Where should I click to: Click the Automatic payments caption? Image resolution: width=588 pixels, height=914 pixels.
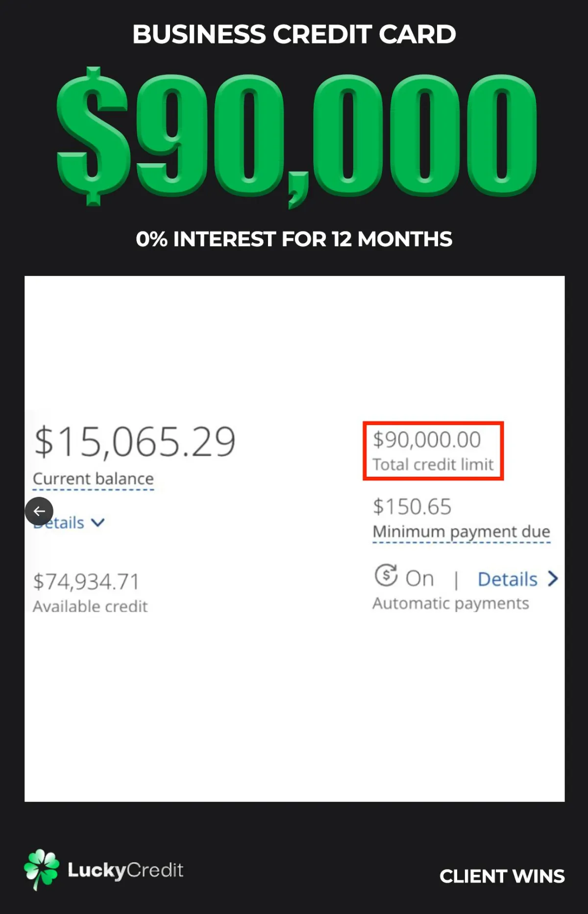(451, 603)
